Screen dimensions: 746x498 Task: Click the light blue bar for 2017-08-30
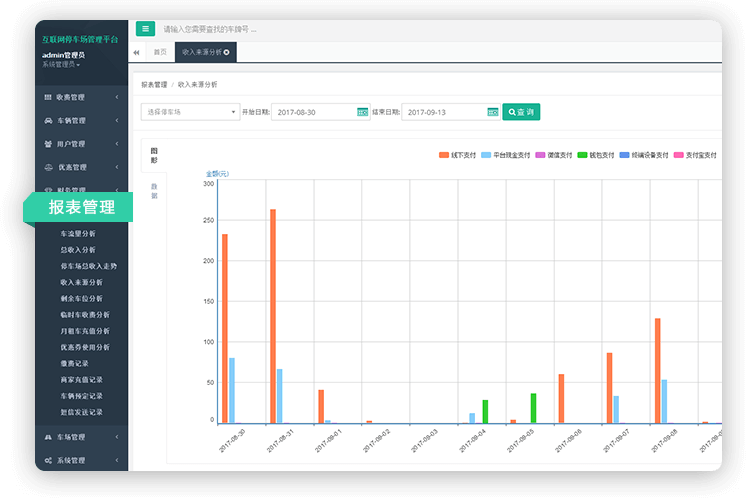click(232, 391)
